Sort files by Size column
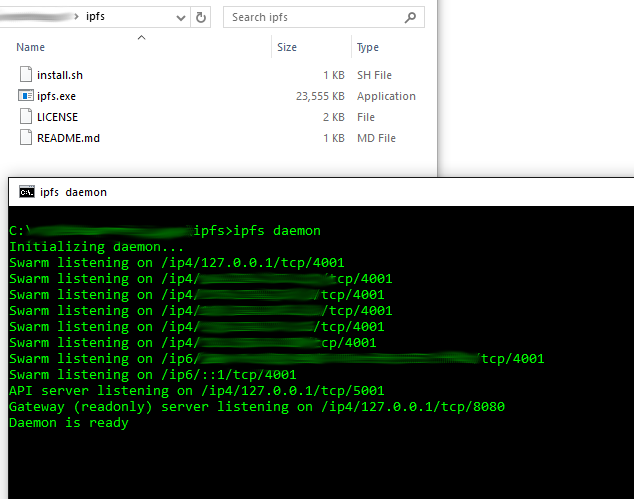 click(287, 47)
